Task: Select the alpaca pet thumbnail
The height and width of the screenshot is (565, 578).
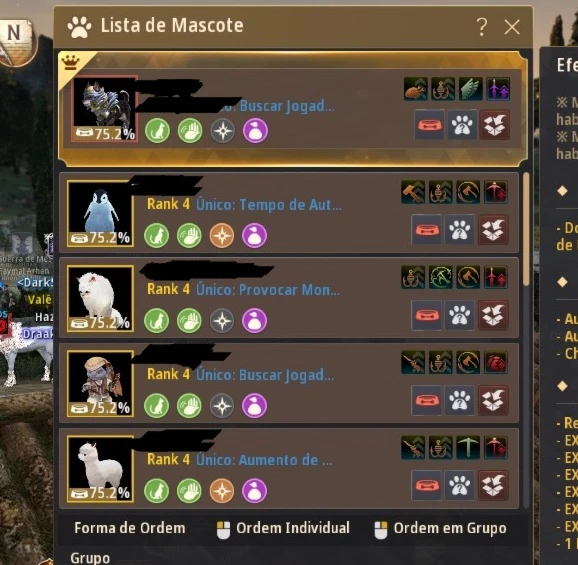Action: 100,469
